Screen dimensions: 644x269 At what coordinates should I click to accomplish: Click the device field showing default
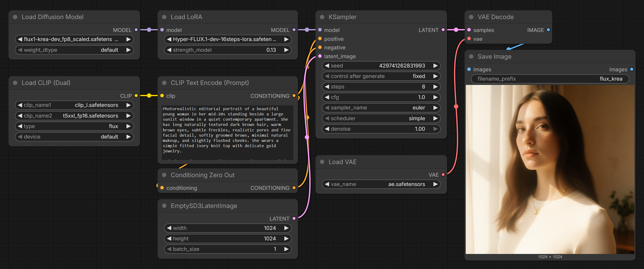click(x=74, y=137)
